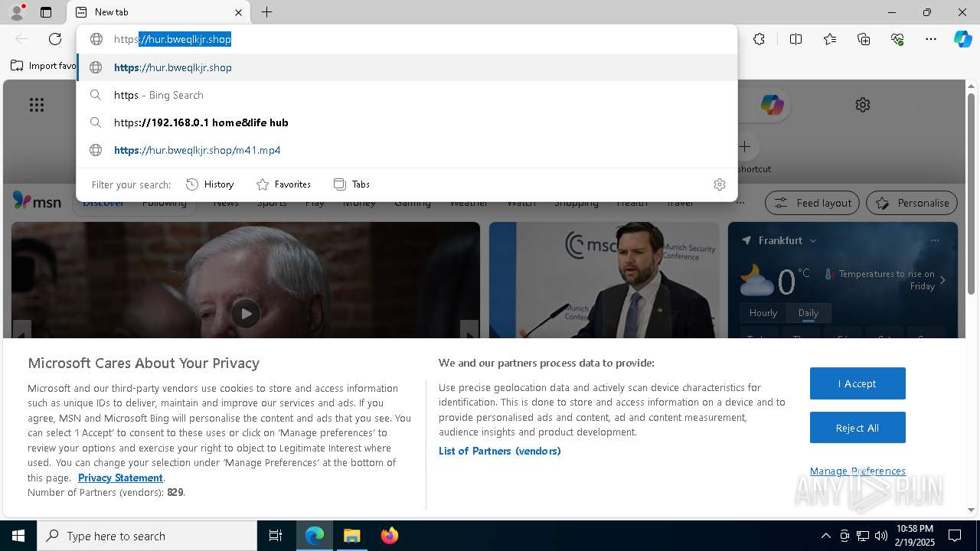Go to the MSN logo homepage
The width and height of the screenshot is (980, 551).
point(37,201)
